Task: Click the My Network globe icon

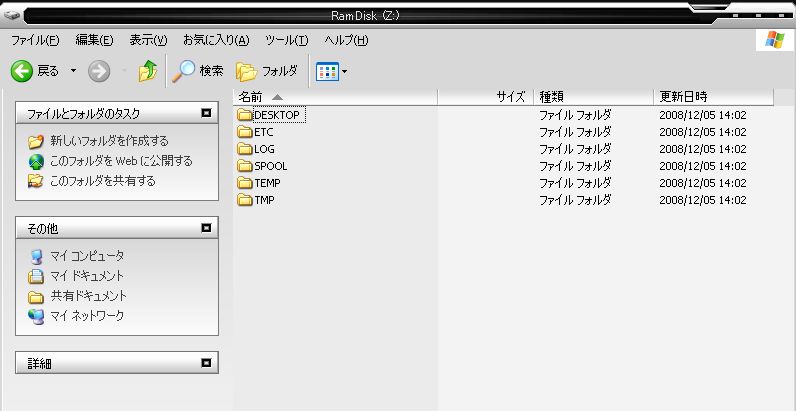Action: pyautogui.click(x=36, y=317)
